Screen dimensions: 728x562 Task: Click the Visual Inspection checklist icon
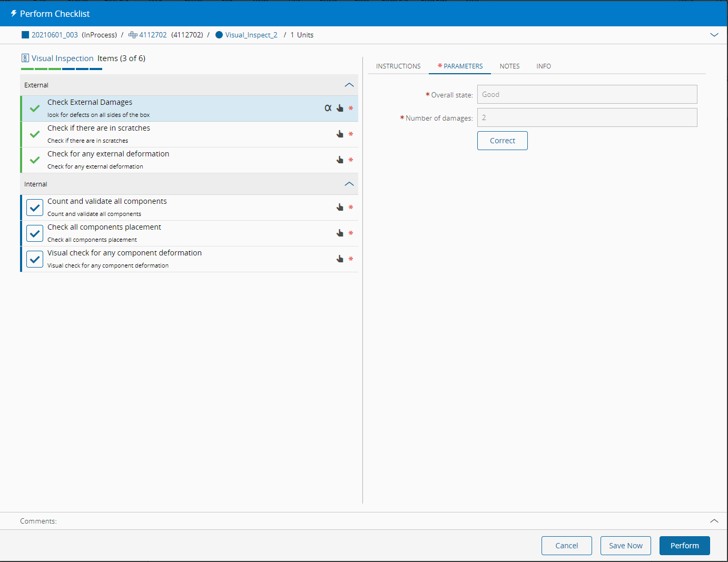[x=25, y=58]
